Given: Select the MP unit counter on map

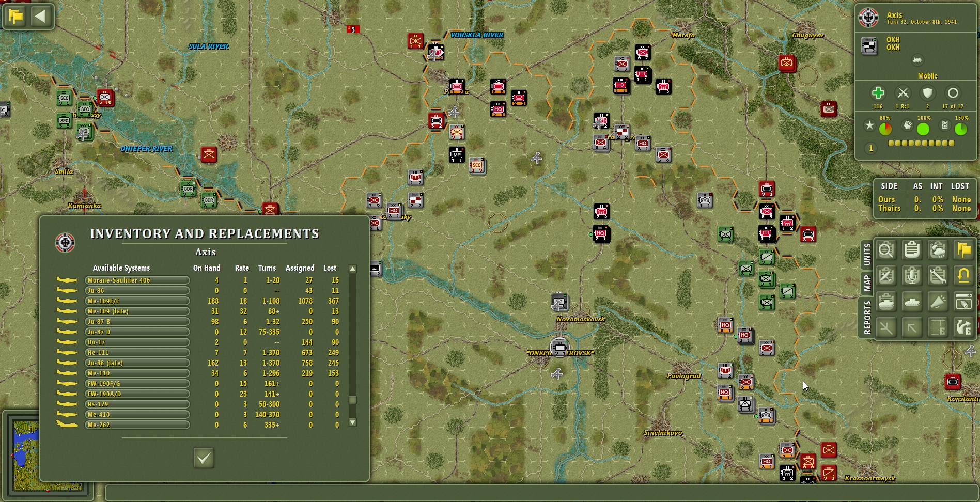Looking at the screenshot, I should pyautogui.click(x=457, y=155).
